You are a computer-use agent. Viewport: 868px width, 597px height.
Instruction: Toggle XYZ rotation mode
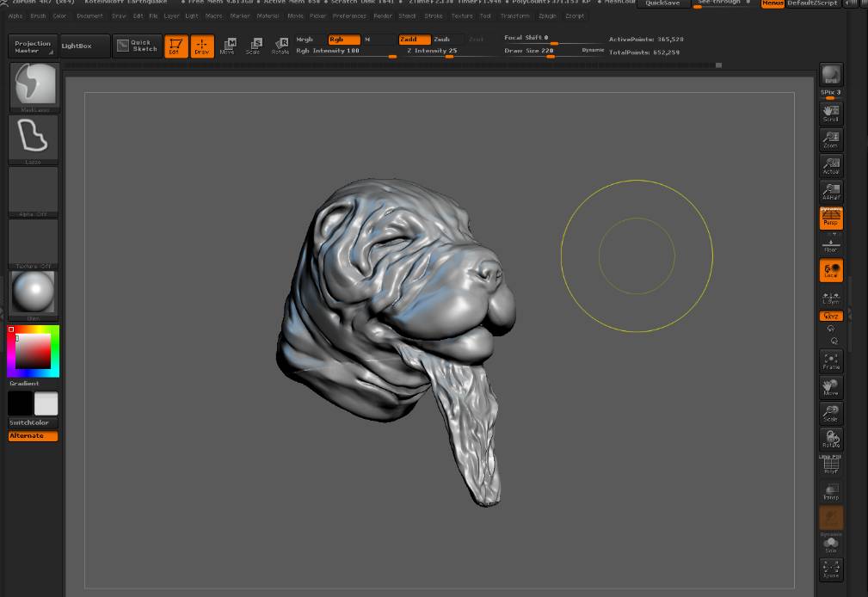pyautogui.click(x=831, y=317)
